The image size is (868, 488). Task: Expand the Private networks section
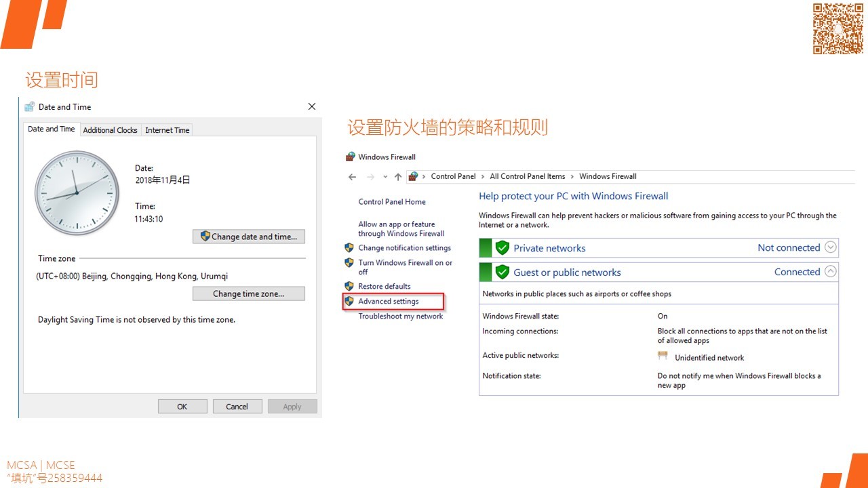(x=831, y=247)
